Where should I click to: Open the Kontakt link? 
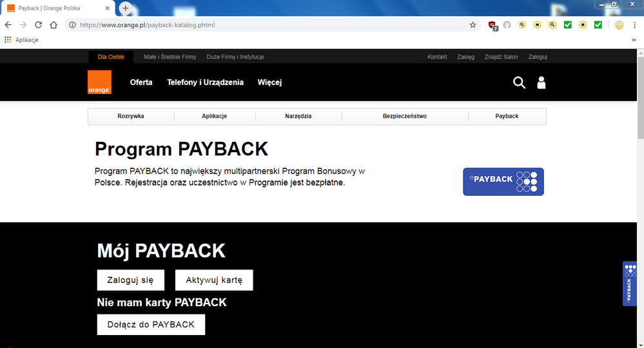437,57
